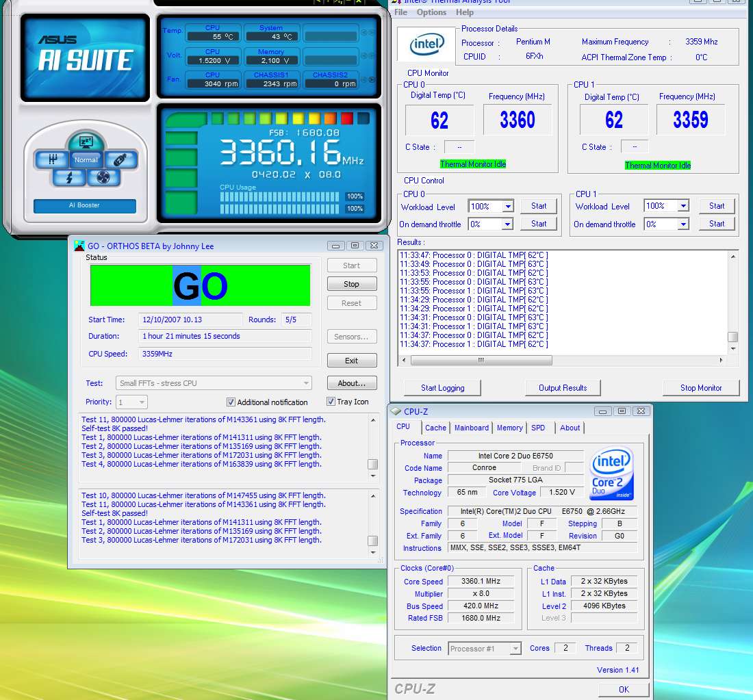Click the Results horizontal scrollbar thumb
Viewport: 753px width, 700px height.
tap(481, 360)
